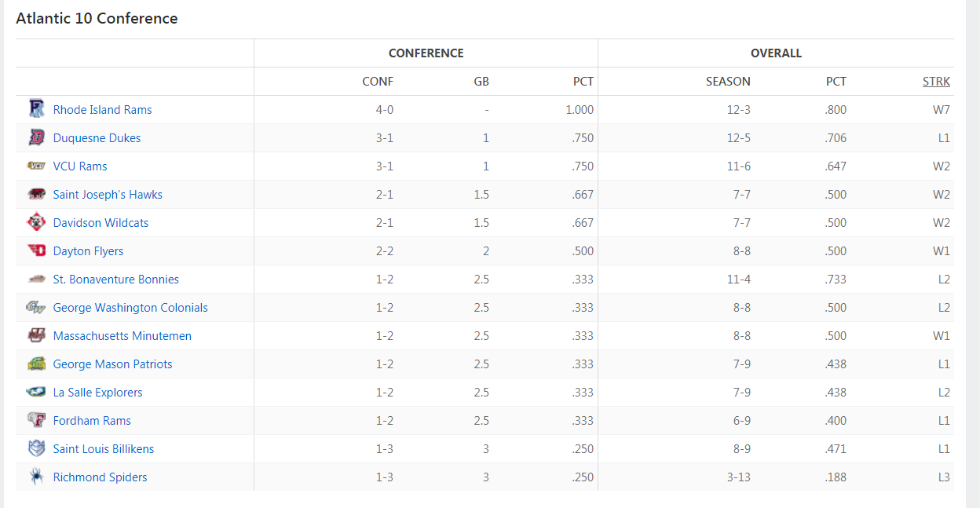Click the Saint Joseph's Hawks logo icon
This screenshot has height=508, width=980.
click(36, 194)
